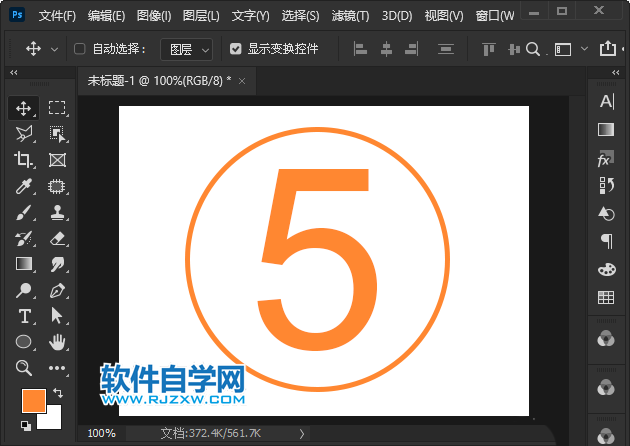Image resolution: width=630 pixels, height=446 pixels.
Task: Select the Rectangular Marquee tool
Action: tap(57, 108)
